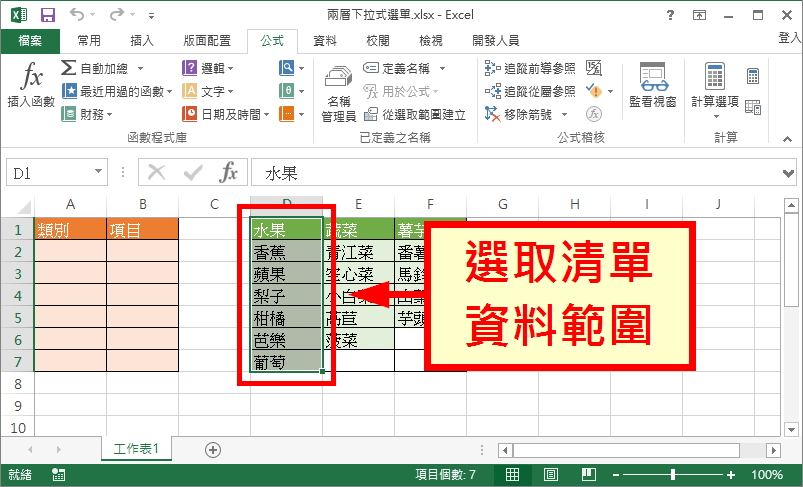Open Excel Help question mark
Image resolution: width=803 pixels, height=487 pixels.
(x=670, y=15)
